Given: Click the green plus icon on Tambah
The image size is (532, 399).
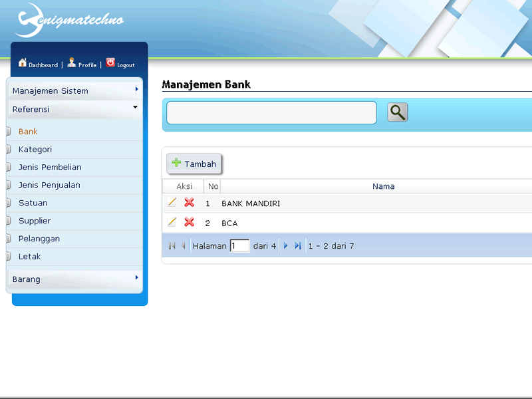Looking at the screenshot, I should pyautogui.click(x=176, y=162).
